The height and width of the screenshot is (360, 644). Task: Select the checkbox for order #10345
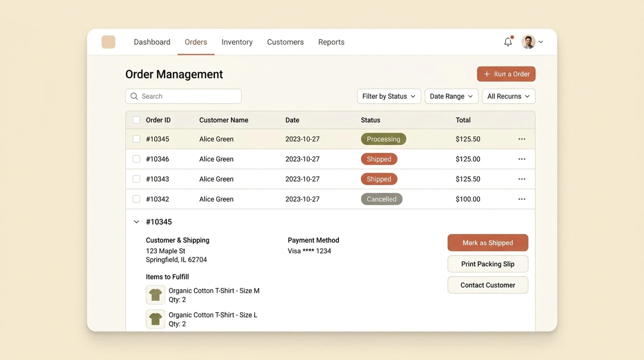coord(136,139)
